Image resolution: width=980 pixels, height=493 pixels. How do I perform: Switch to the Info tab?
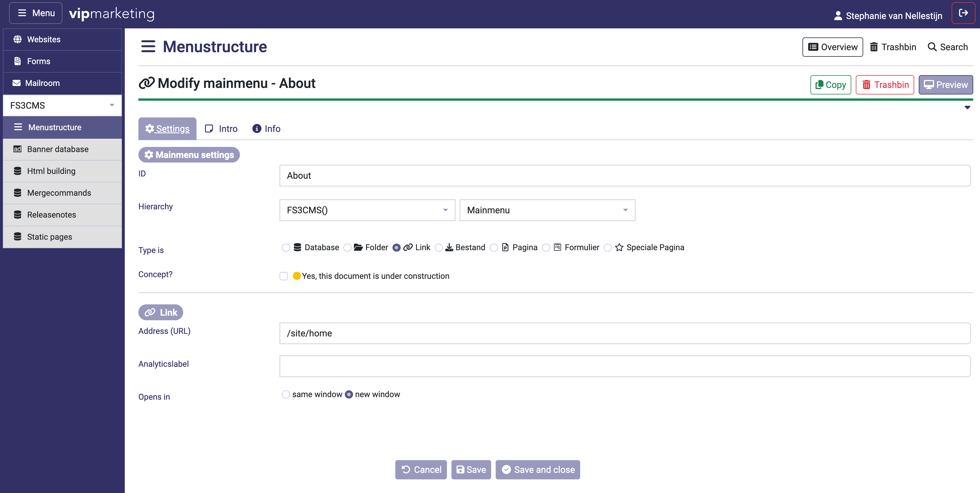pyautogui.click(x=267, y=129)
